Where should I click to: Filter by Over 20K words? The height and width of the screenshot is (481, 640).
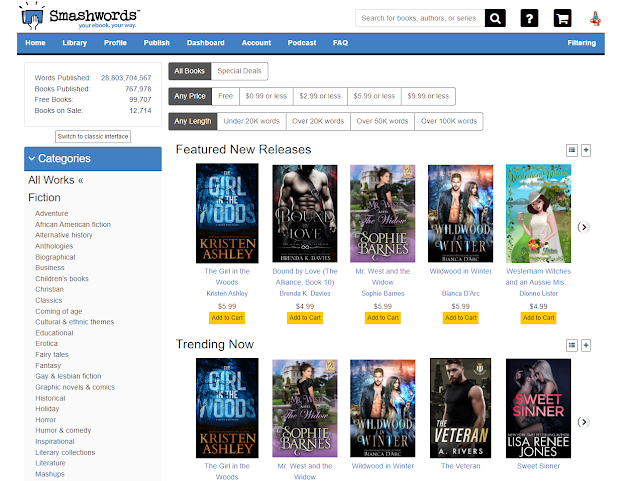coord(318,121)
